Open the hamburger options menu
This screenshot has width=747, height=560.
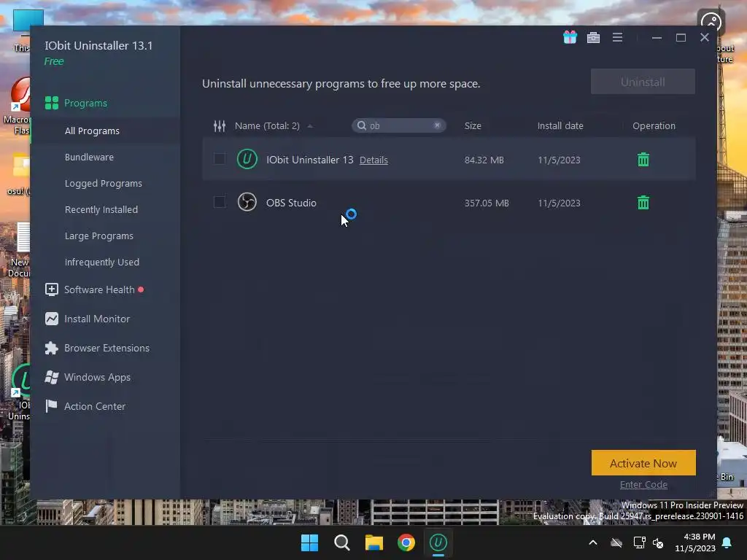click(x=617, y=37)
